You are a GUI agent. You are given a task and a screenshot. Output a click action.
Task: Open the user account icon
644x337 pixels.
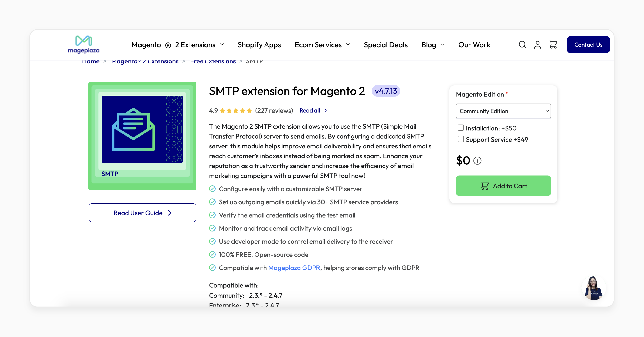[537, 45]
